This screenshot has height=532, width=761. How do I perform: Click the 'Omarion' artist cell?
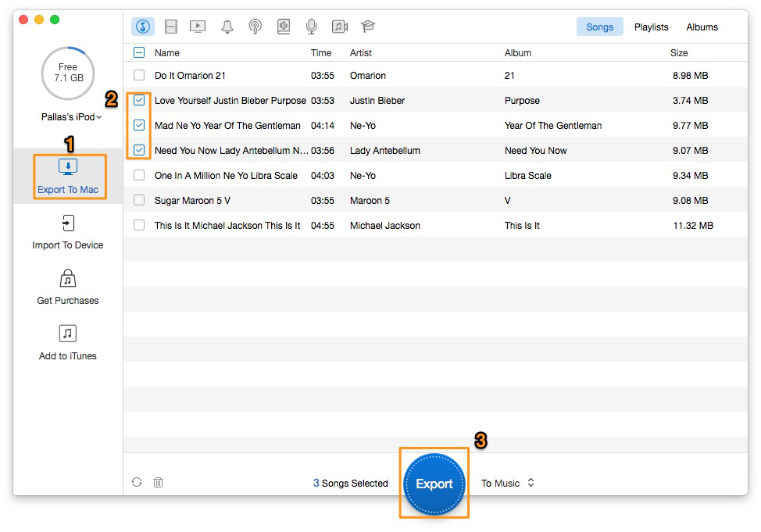tap(368, 75)
